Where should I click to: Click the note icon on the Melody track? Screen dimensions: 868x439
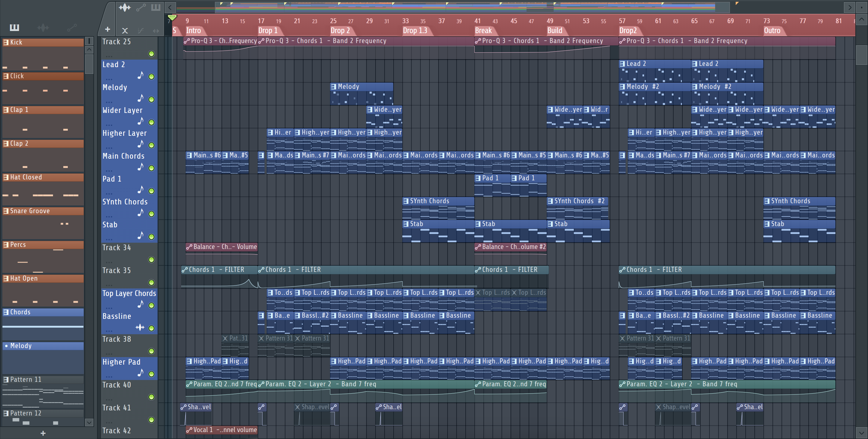pos(140,98)
